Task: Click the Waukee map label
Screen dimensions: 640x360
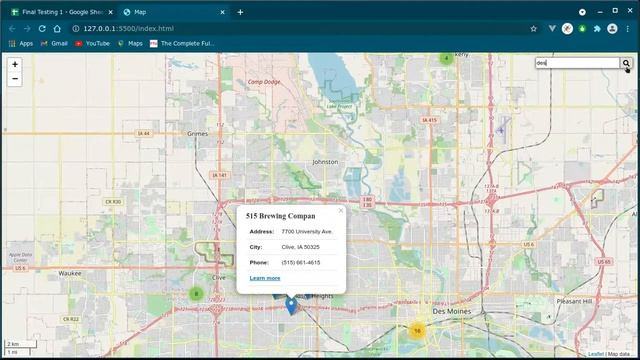Action: (x=70, y=273)
